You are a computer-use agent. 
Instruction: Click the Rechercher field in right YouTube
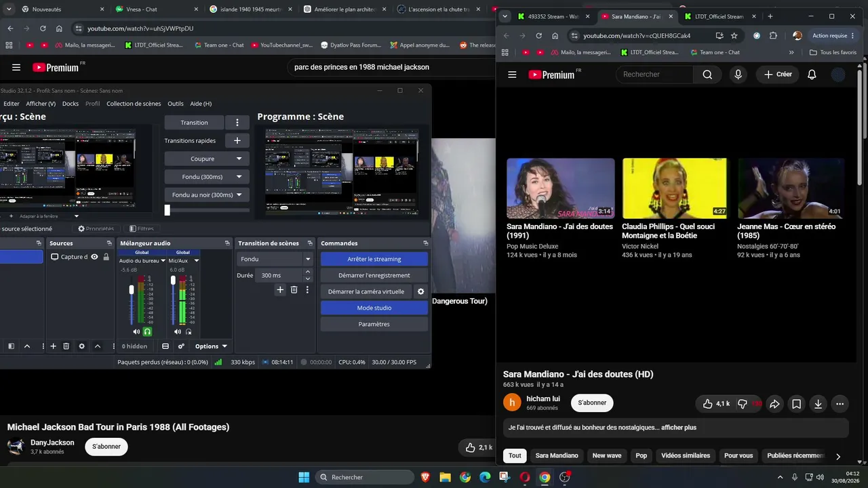654,75
